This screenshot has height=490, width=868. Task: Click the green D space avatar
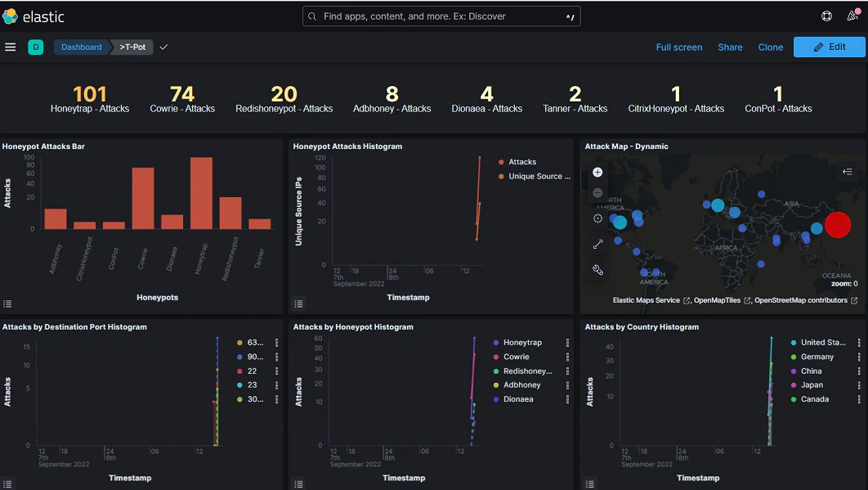pos(35,47)
